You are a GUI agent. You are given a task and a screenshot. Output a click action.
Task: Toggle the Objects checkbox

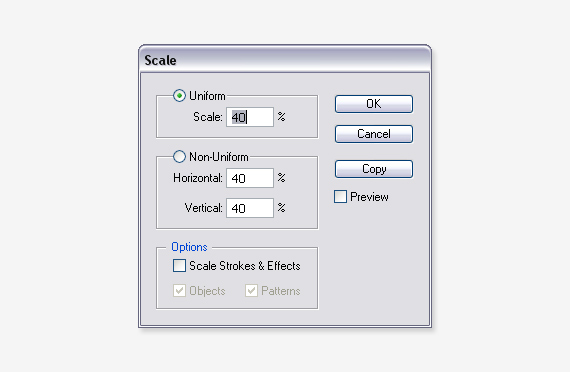[179, 291]
